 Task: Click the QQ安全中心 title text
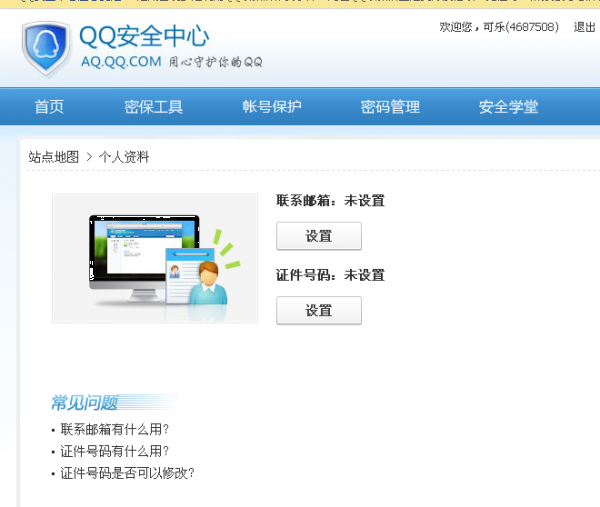point(144,36)
